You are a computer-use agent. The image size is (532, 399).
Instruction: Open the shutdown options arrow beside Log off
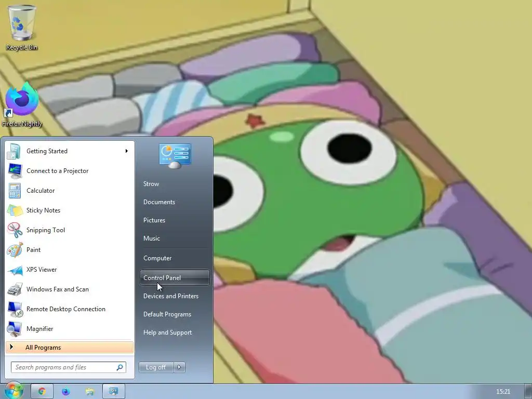coord(179,367)
